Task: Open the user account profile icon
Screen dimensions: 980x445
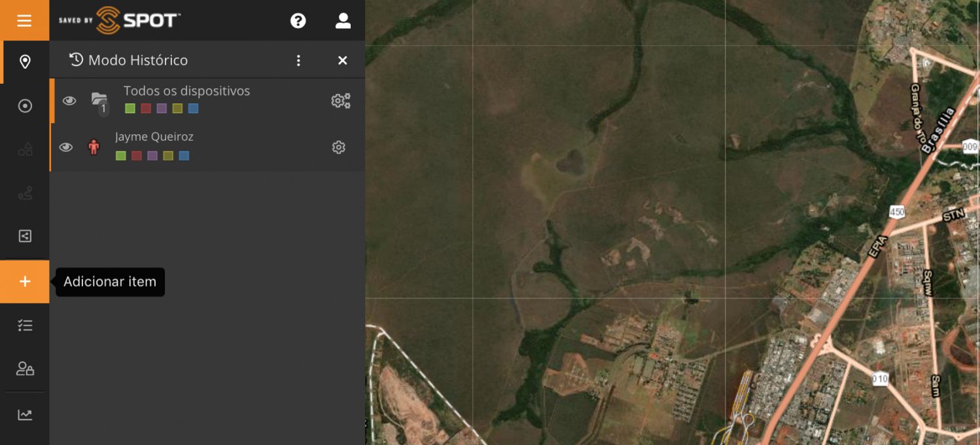Action: [x=343, y=21]
